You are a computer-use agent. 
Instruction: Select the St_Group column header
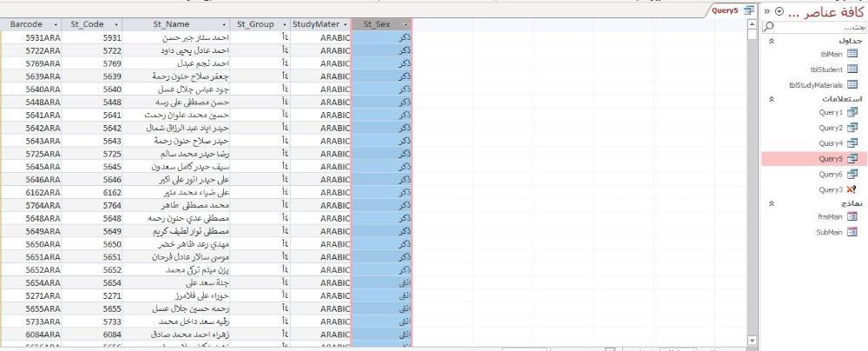(255, 24)
